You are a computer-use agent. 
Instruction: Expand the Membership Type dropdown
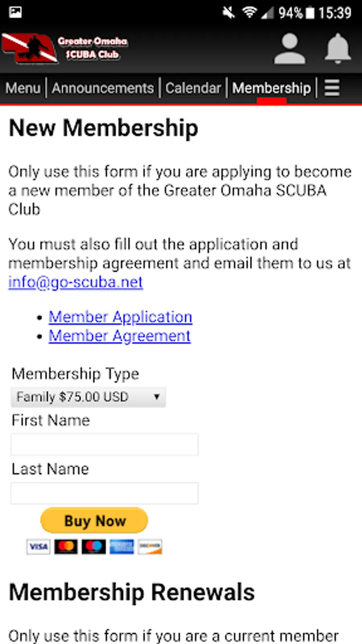88,397
